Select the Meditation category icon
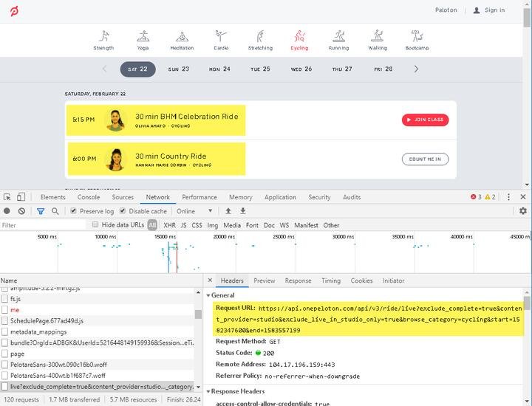 coord(183,36)
